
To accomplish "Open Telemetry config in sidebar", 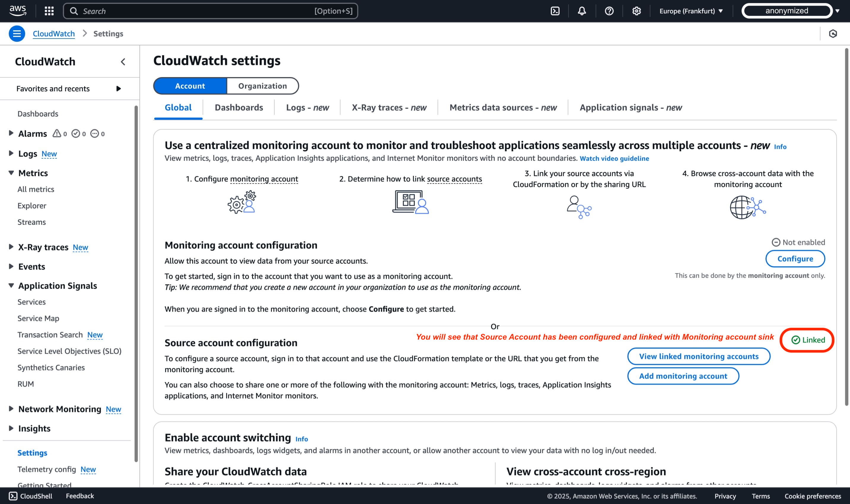I will click(47, 469).
